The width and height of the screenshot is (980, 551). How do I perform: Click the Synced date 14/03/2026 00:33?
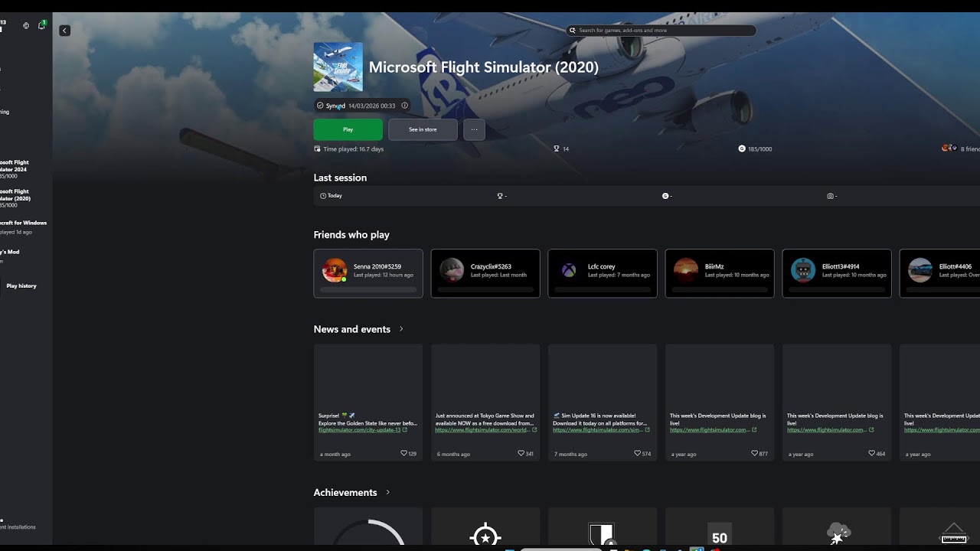click(371, 106)
